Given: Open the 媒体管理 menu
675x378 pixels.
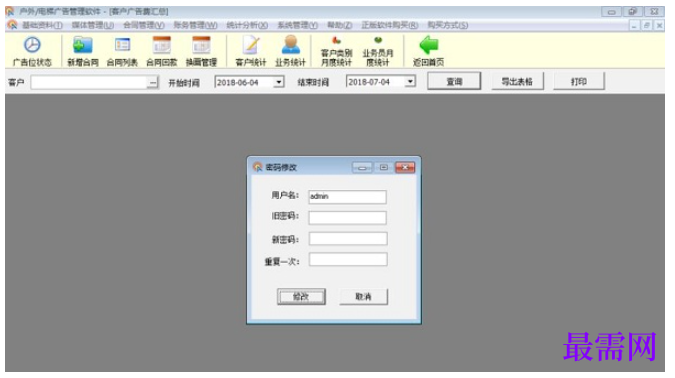Looking at the screenshot, I should 93,25.
